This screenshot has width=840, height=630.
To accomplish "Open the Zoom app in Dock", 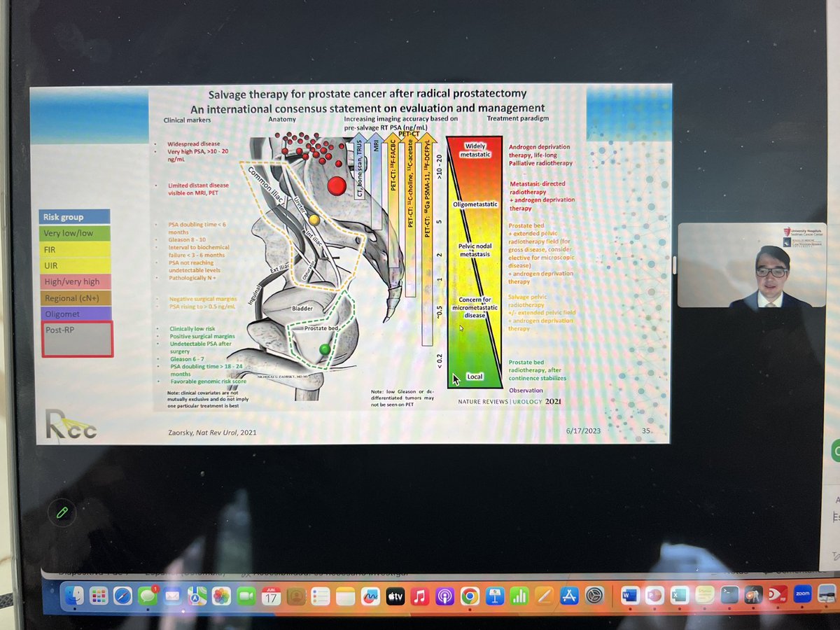I will tap(801, 594).
